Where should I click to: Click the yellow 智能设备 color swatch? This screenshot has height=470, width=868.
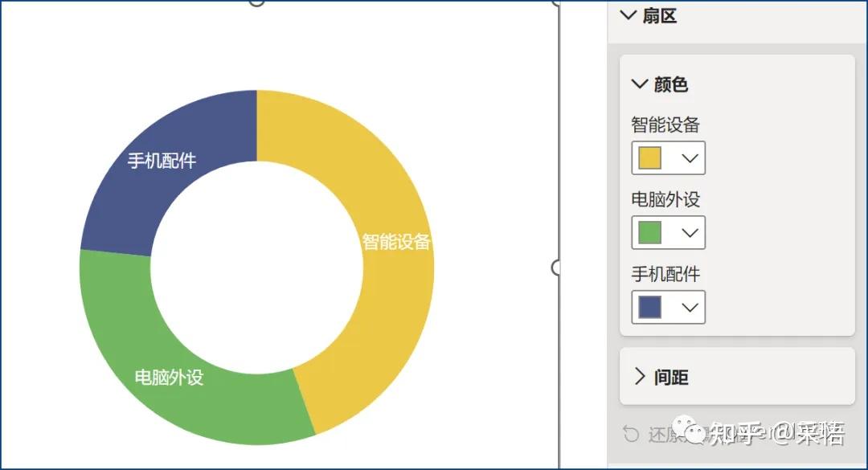point(650,157)
